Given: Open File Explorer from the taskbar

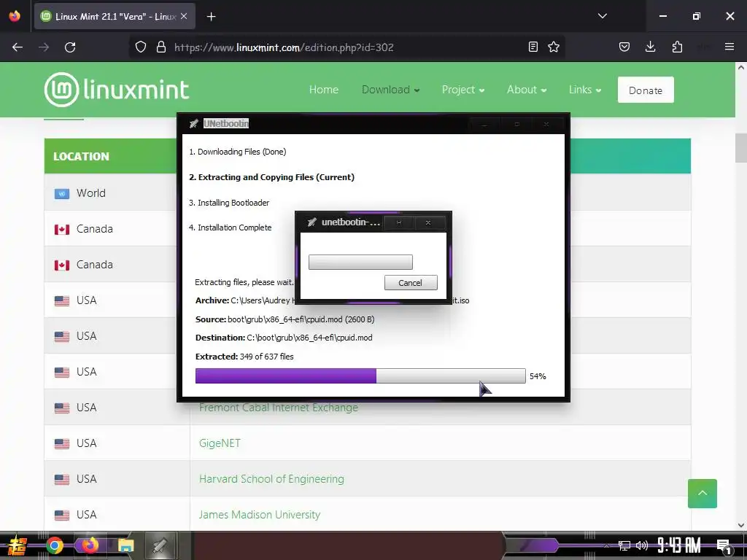Looking at the screenshot, I should pyautogui.click(x=125, y=545).
